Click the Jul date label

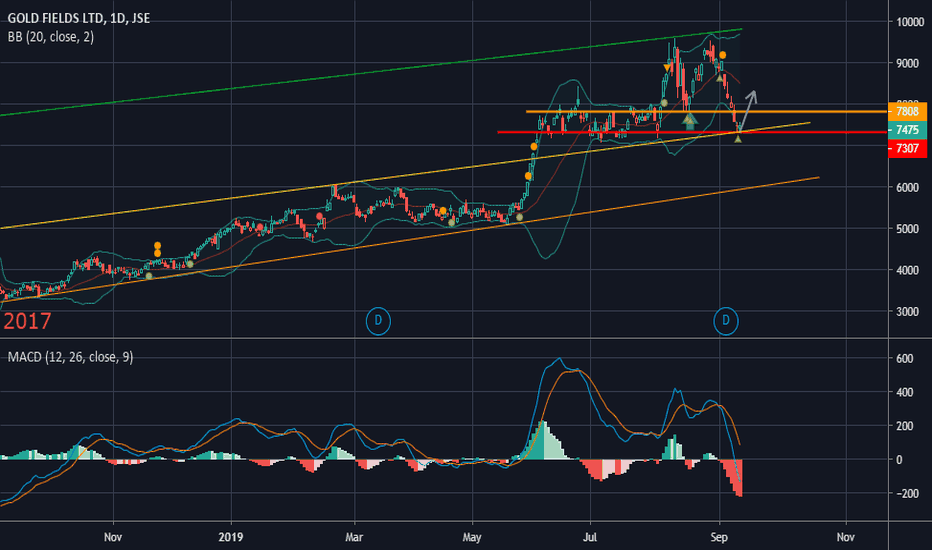coord(590,537)
